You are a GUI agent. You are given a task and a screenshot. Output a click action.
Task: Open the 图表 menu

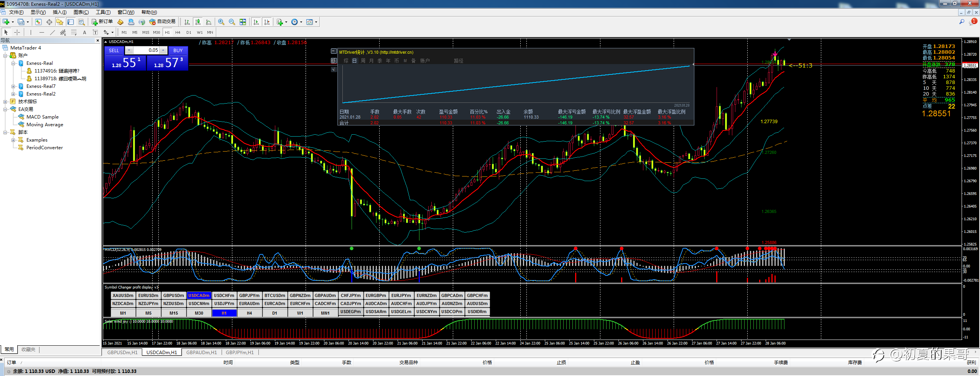(81, 12)
